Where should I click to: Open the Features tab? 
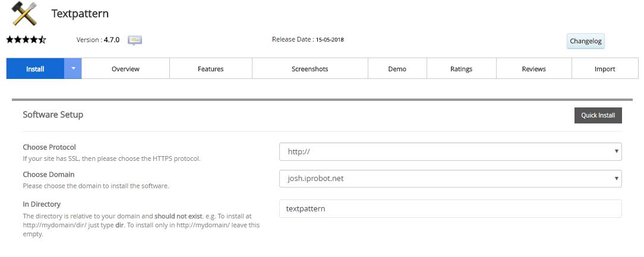click(x=211, y=69)
